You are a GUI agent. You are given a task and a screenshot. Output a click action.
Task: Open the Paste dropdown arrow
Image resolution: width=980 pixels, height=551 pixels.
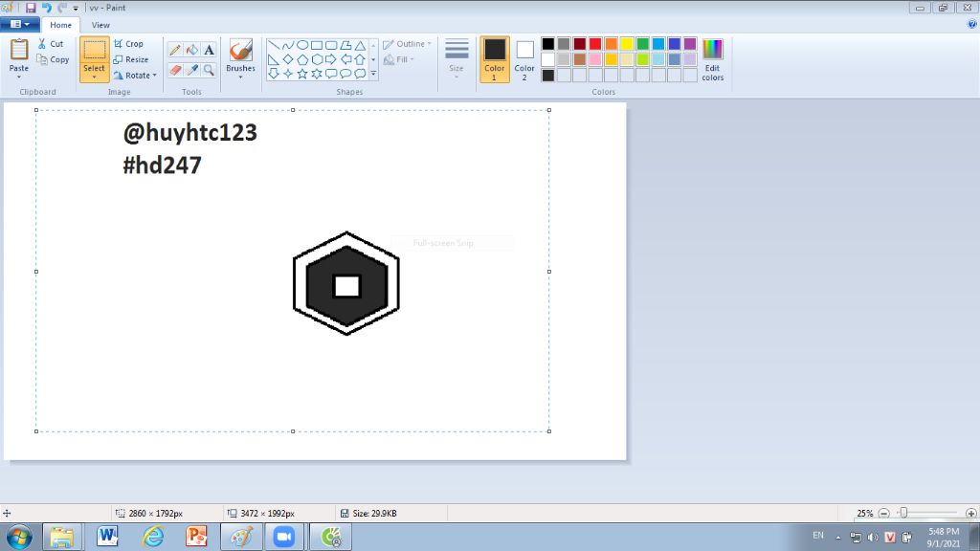[x=19, y=77]
